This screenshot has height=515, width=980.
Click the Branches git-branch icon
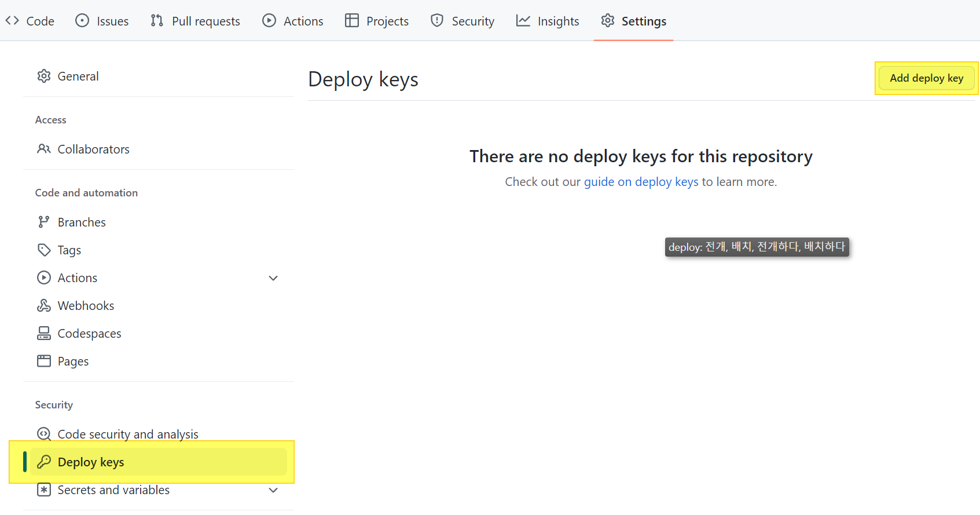pos(44,222)
